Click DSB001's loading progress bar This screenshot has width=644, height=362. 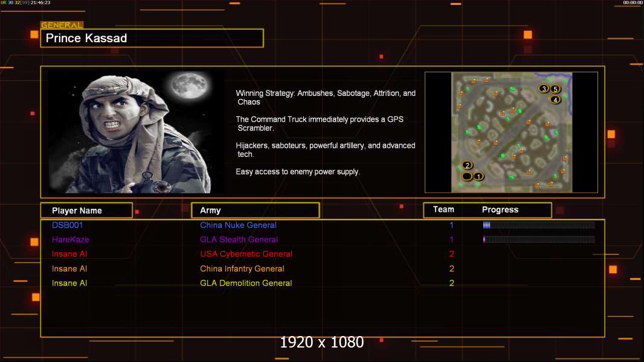pos(539,224)
